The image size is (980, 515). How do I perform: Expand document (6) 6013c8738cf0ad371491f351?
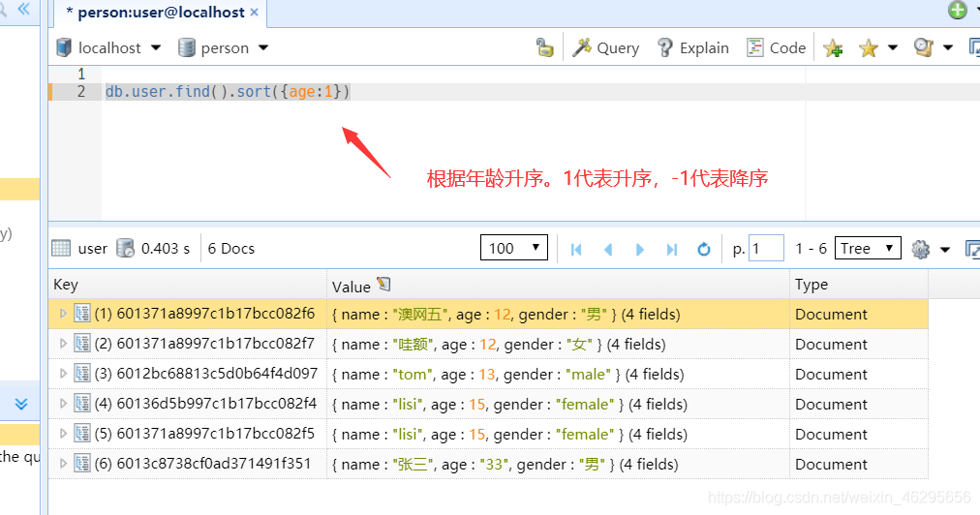[63, 463]
